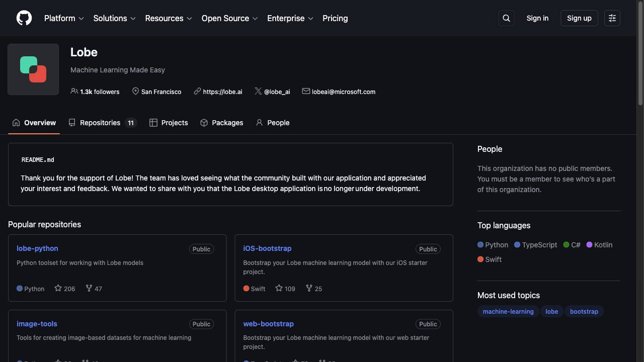The height and width of the screenshot is (362, 644).
Task: Open the Packages tab
Action: click(x=221, y=123)
